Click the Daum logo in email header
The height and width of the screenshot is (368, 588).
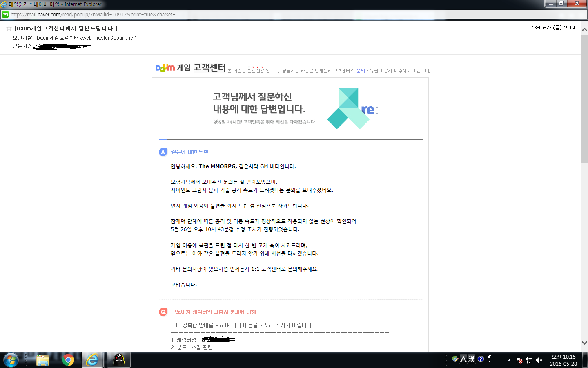click(x=165, y=68)
